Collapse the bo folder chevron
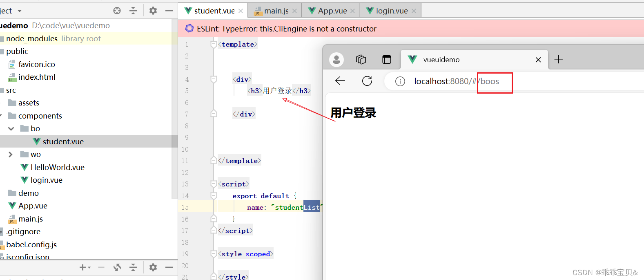The width and height of the screenshot is (644, 280). pyautogui.click(x=11, y=128)
